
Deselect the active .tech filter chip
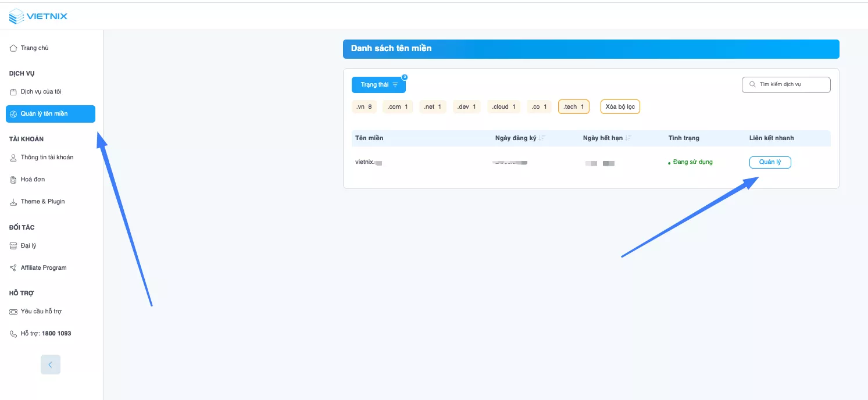click(573, 107)
